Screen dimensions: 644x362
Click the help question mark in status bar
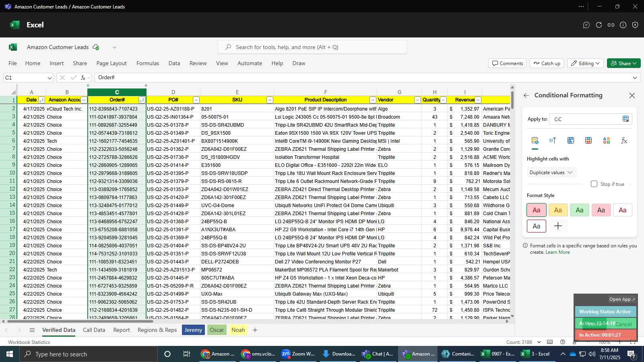pos(563,342)
